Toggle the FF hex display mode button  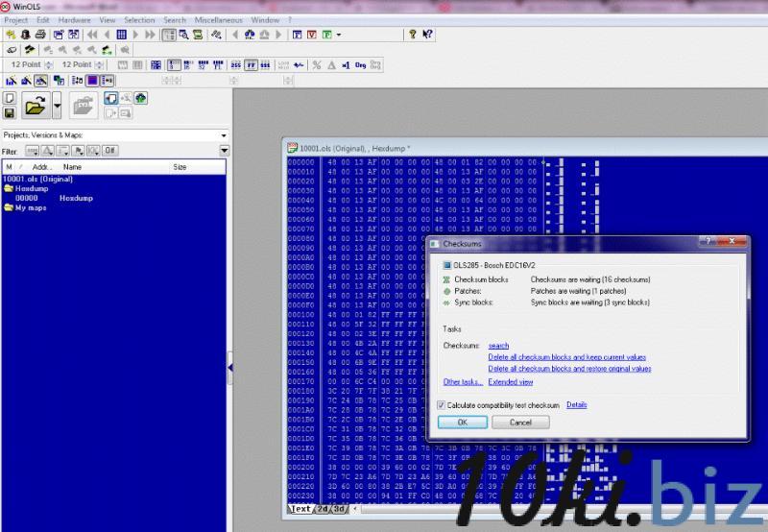click(x=251, y=65)
